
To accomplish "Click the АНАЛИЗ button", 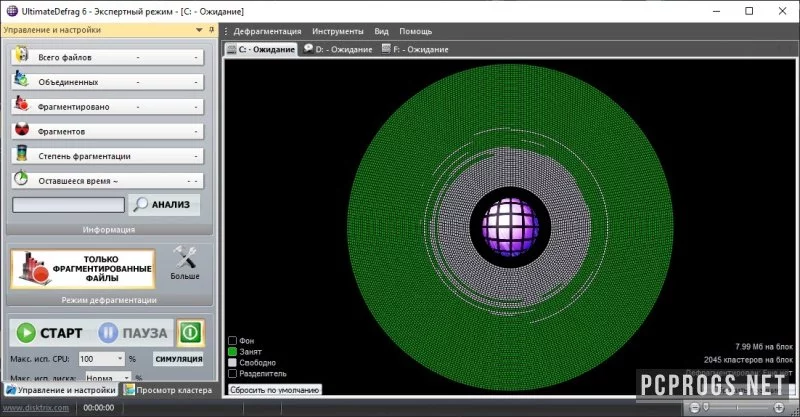I will coord(164,205).
